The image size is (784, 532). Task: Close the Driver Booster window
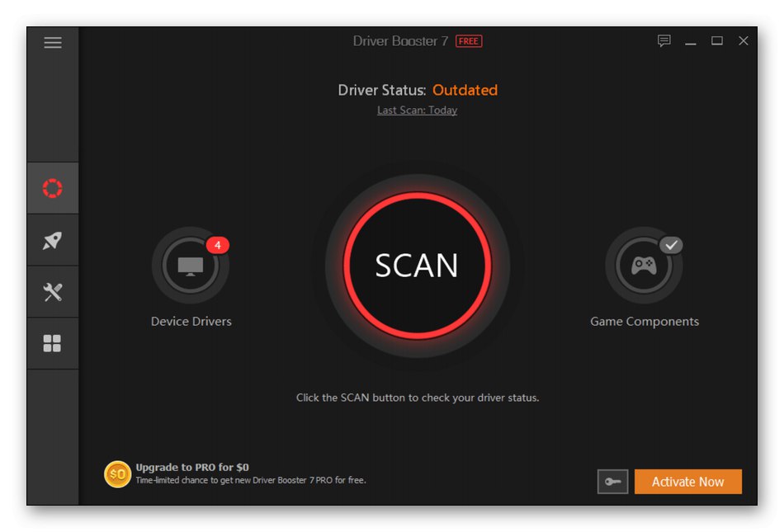(x=744, y=41)
